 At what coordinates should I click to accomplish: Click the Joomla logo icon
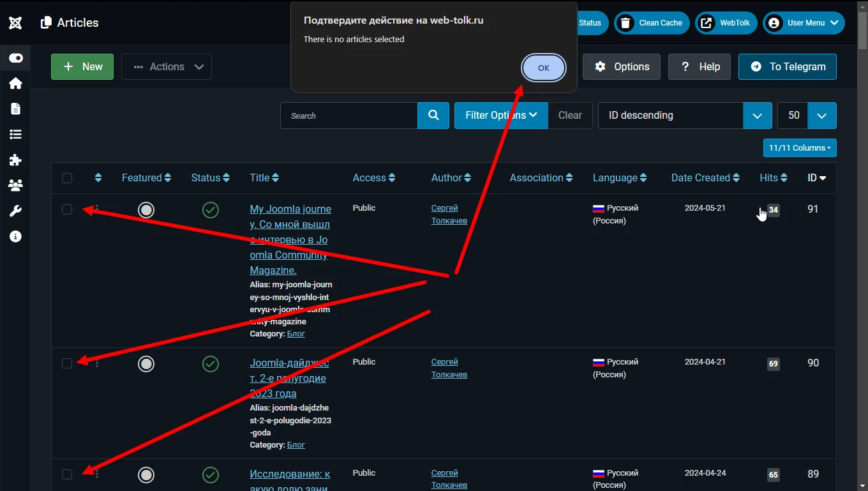pos(15,23)
